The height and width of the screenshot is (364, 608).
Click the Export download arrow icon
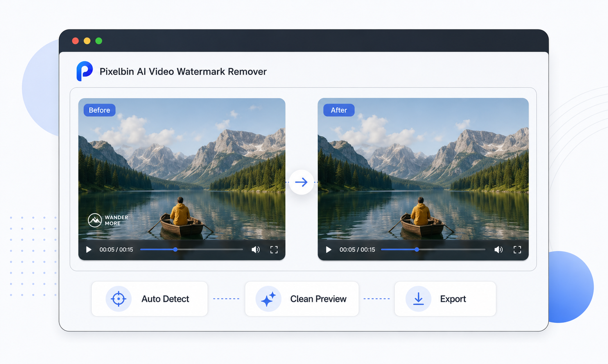(x=418, y=299)
